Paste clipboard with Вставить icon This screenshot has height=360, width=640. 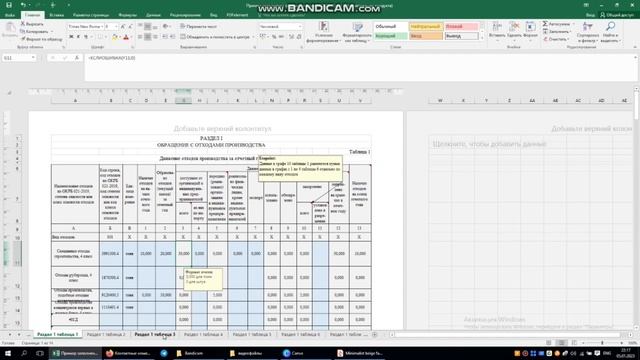[x=9, y=30]
